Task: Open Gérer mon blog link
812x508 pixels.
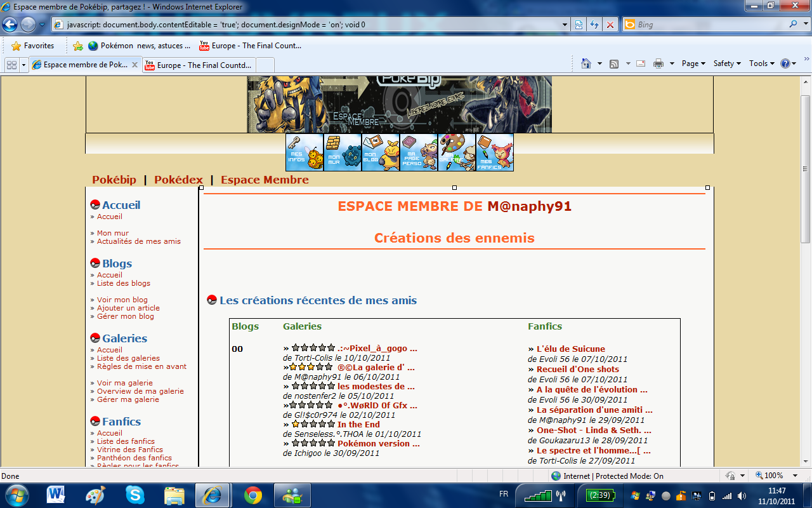Action: 126,316
